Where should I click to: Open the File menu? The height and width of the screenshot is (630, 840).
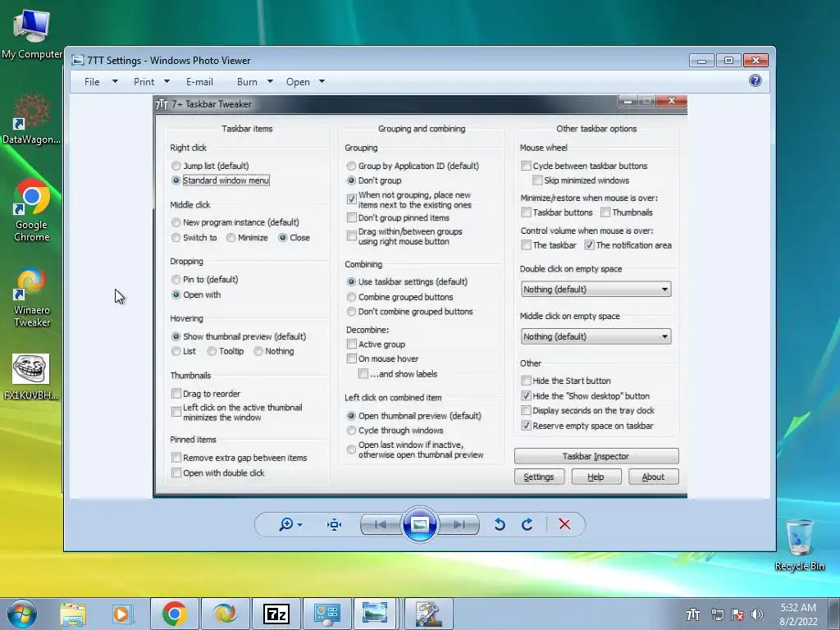pyautogui.click(x=92, y=82)
